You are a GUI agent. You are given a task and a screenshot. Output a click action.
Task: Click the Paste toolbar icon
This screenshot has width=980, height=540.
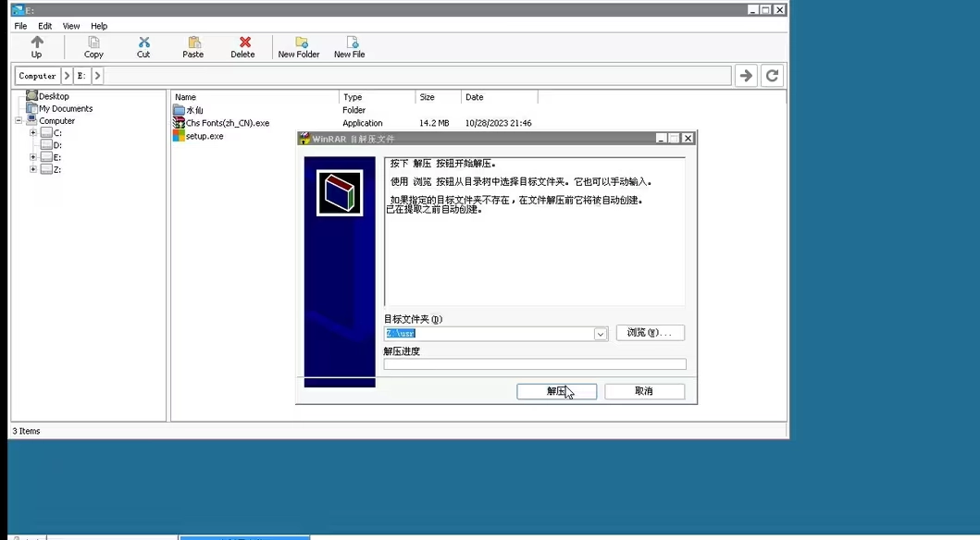point(193,43)
